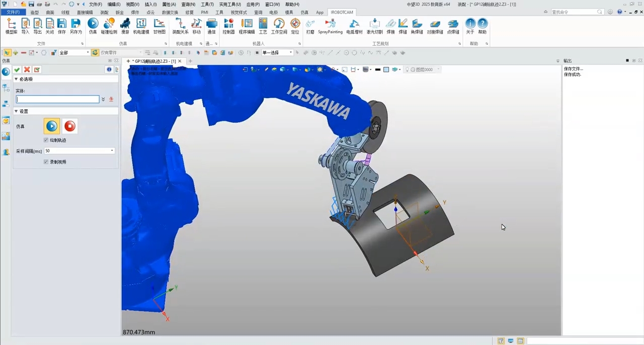Confirm with the green checkmark button
644x345 pixels.
[17, 70]
